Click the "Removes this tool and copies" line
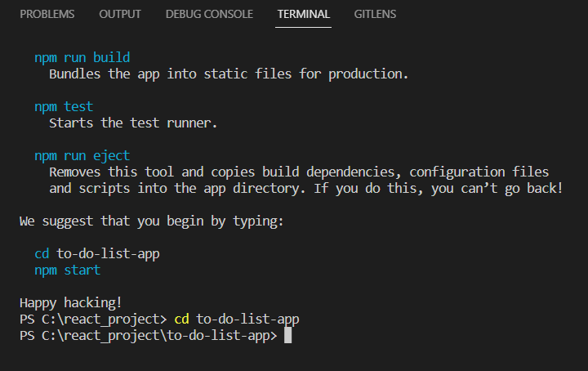This screenshot has height=371, width=588. tap(298, 172)
